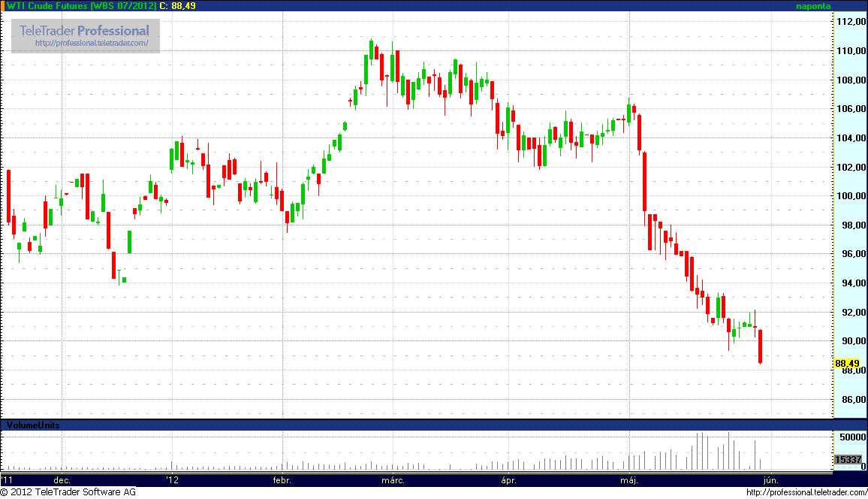
Task: Click the 90,00 price axis label
Action: click(x=854, y=341)
